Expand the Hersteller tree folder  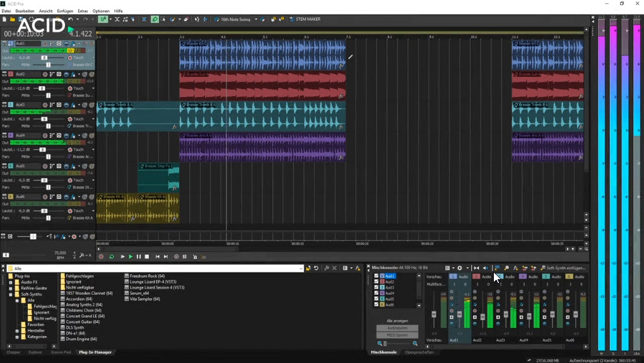pyautogui.click(x=17, y=331)
